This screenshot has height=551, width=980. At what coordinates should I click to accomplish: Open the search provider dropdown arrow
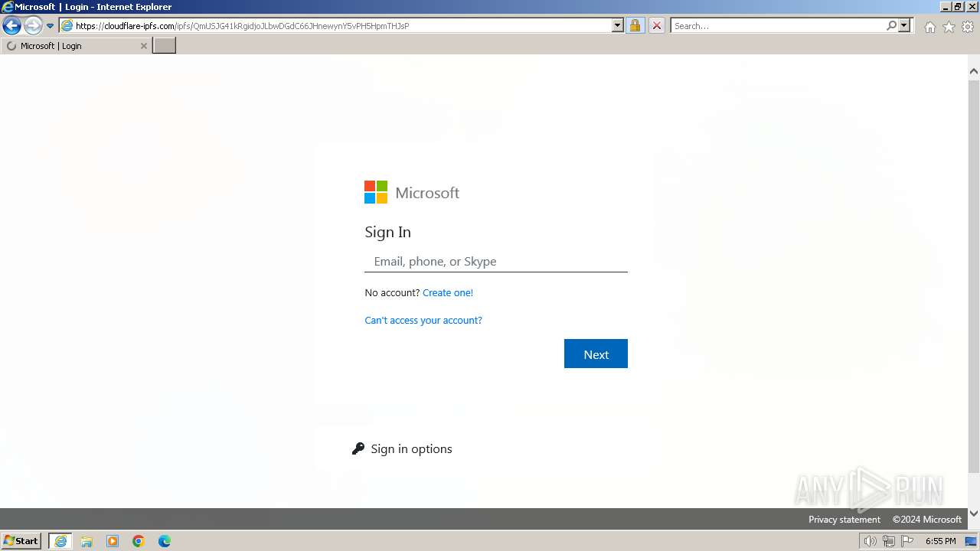coord(904,25)
